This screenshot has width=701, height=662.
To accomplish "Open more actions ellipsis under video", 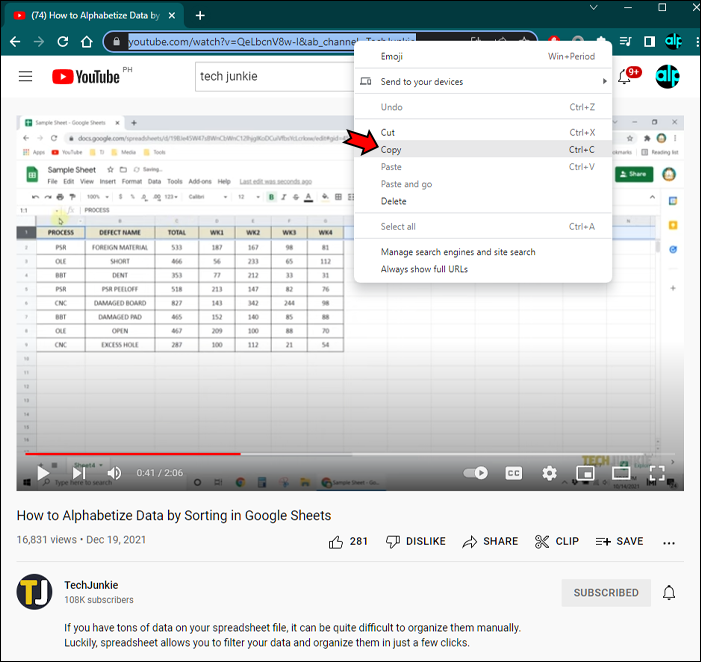I will (x=669, y=543).
